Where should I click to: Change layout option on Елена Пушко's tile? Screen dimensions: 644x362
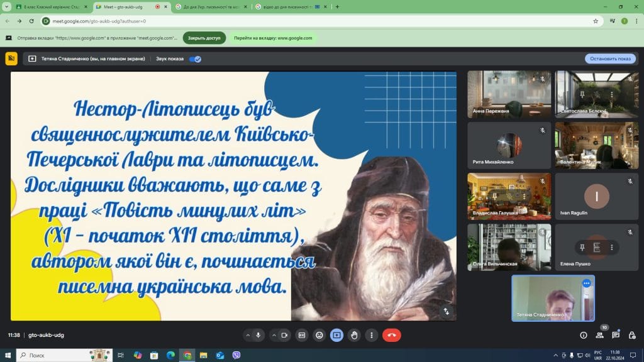click(x=597, y=248)
